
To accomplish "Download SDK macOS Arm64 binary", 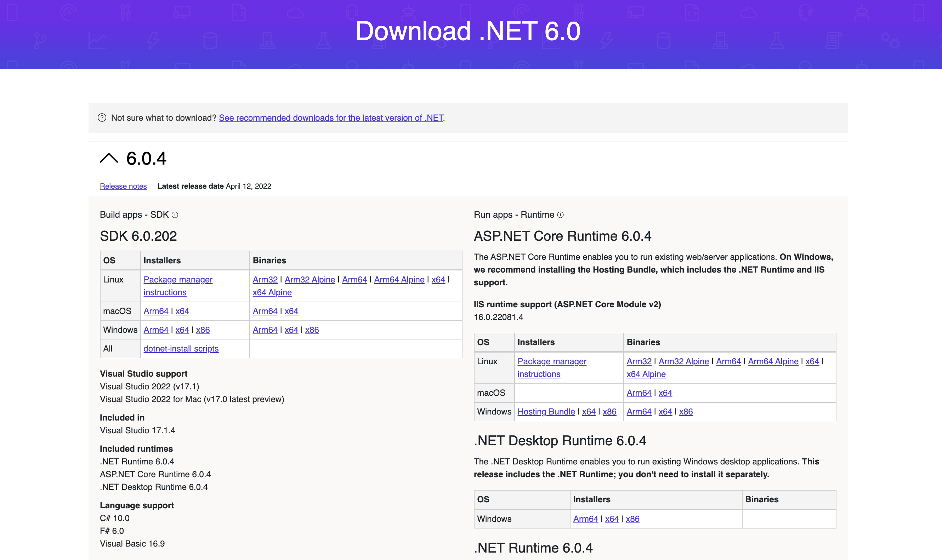I will click(265, 311).
